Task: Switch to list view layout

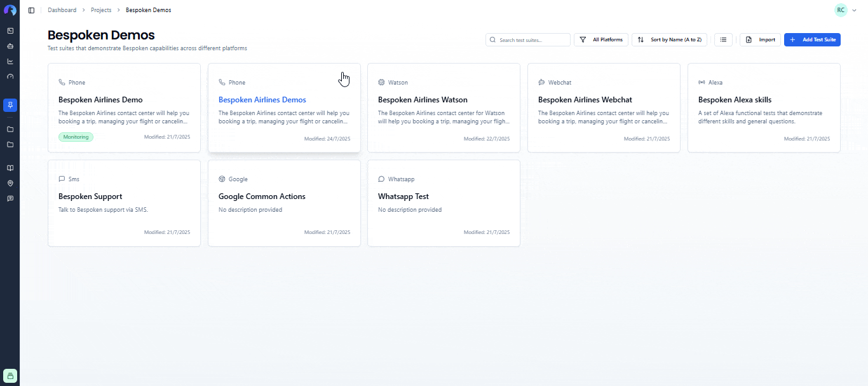Action: 723,39
